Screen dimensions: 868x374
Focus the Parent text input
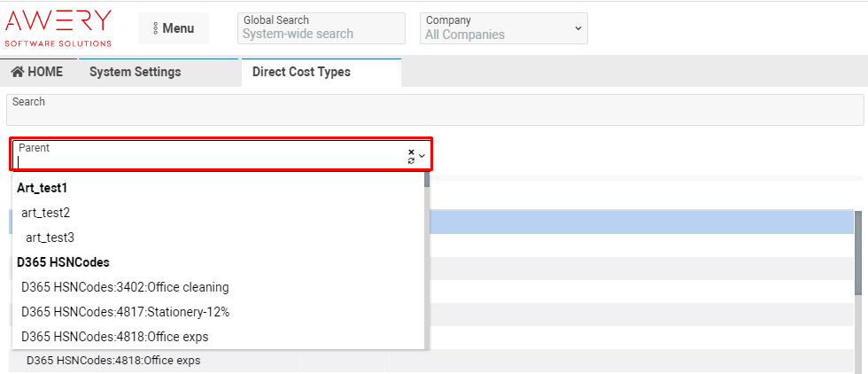click(x=208, y=161)
